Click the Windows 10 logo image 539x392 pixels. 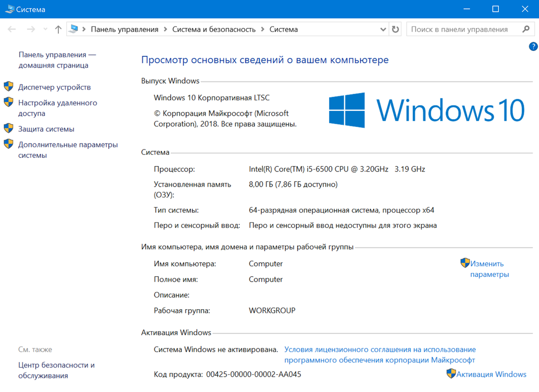[427, 110]
